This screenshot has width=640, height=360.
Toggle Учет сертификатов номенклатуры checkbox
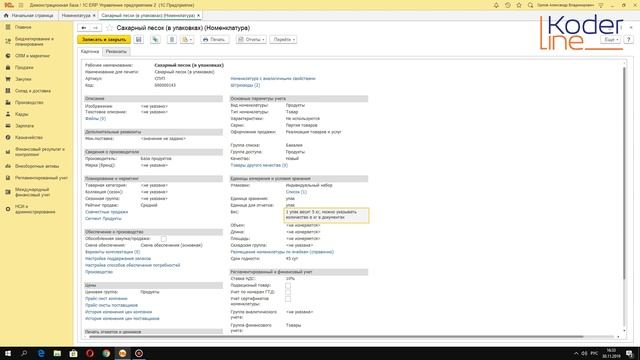coord(288,299)
